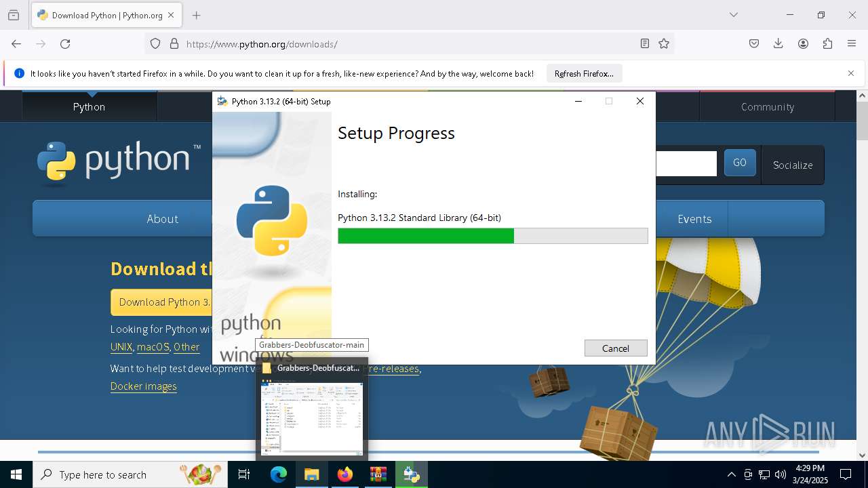This screenshot has width=868, height=488.
Task: Open the Grabbers-Deobfuscator-main window thumbnail
Action: point(312,408)
